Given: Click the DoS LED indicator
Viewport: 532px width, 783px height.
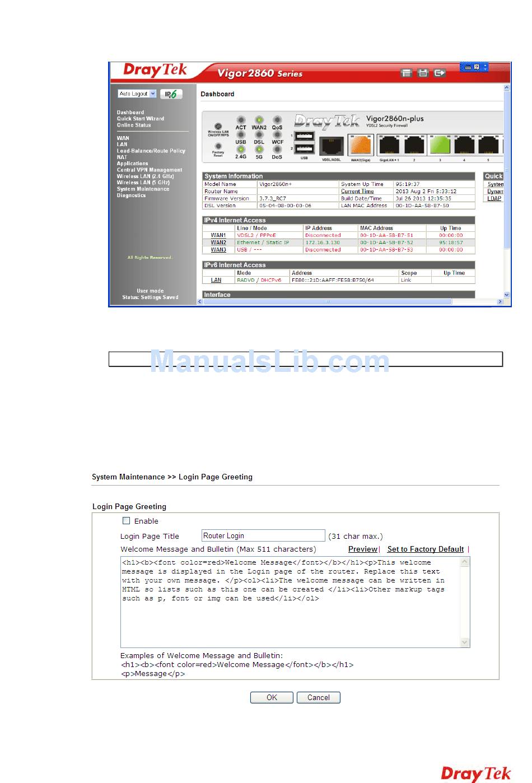Looking at the screenshot, I should (x=277, y=150).
